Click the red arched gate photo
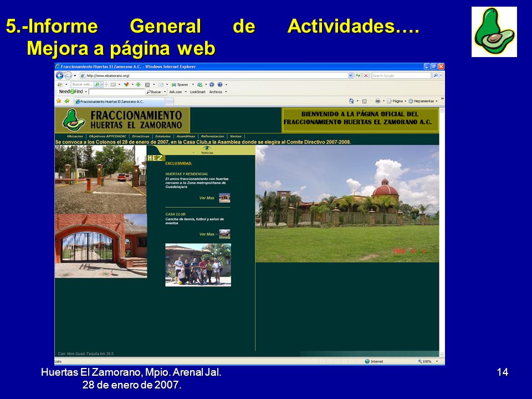 point(101,246)
